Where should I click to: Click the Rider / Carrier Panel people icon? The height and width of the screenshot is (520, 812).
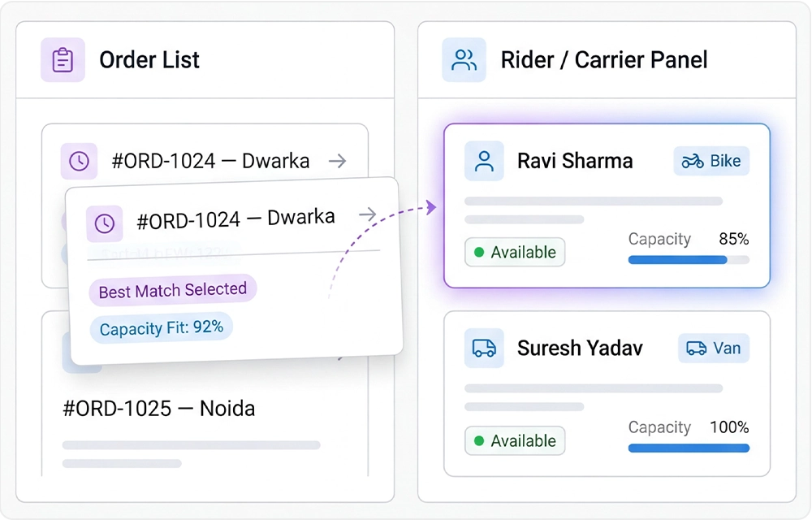[464, 60]
